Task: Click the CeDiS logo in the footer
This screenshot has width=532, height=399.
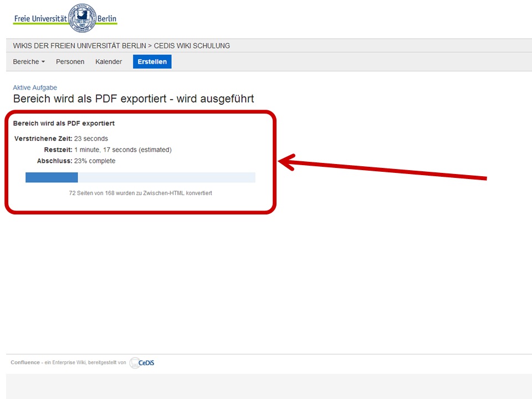Action: [142, 362]
